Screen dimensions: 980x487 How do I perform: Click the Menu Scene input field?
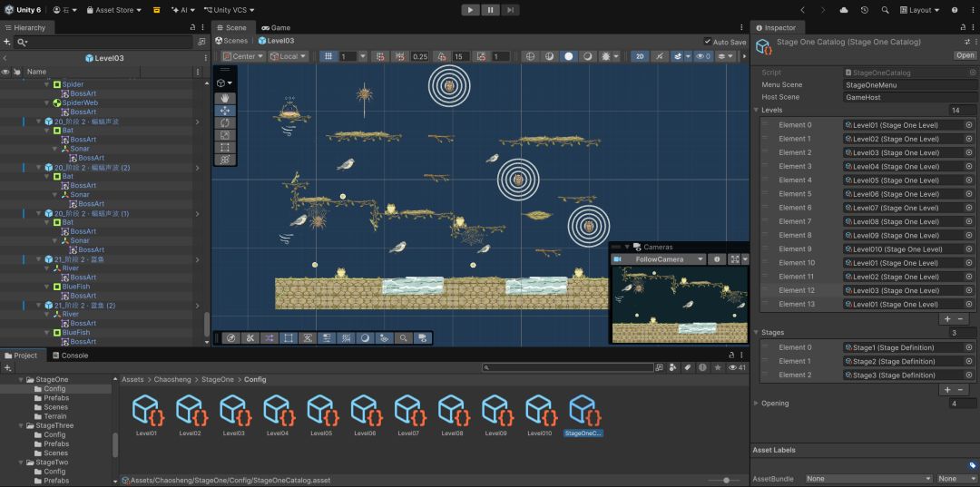click(x=910, y=85)
